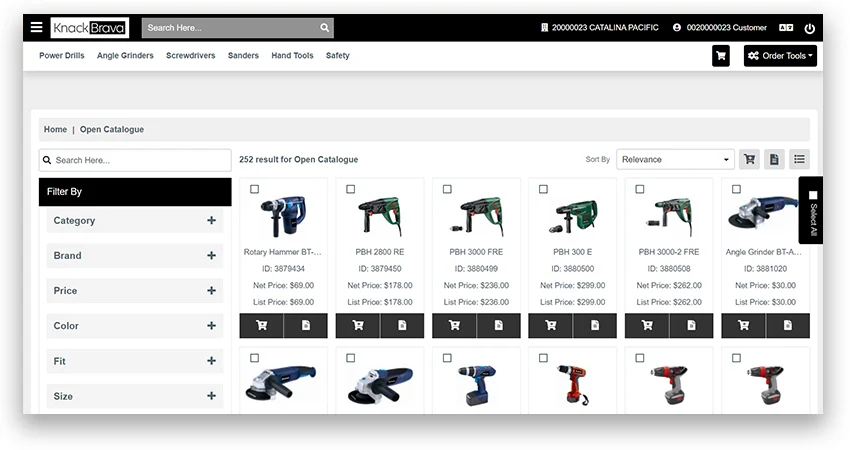The width and height of the screenshot is (850, 450).
Task: Open the PBH 3000 FRE product title
Action: click(x=476, y=252)
